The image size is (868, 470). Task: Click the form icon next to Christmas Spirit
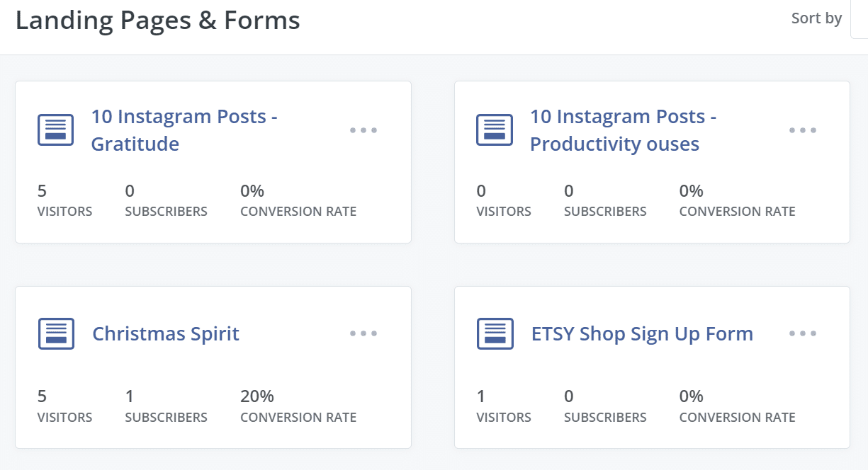click(55, 333)
